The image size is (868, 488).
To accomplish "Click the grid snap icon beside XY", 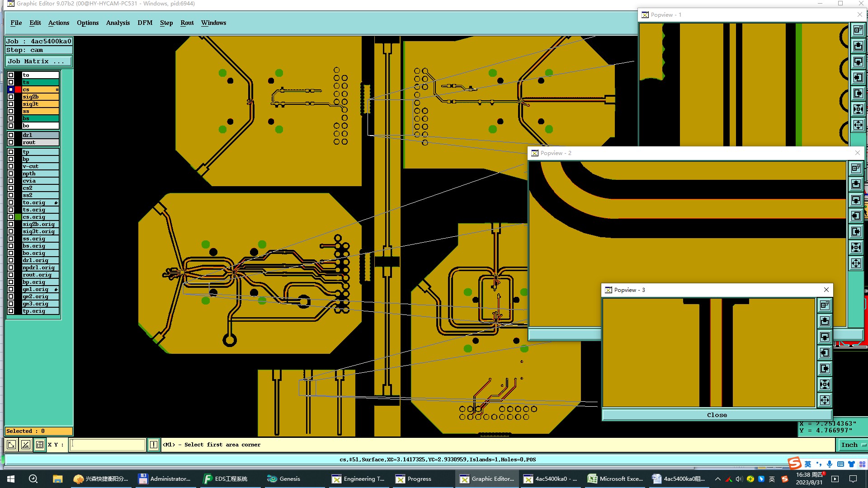I will tap(40, 445).
